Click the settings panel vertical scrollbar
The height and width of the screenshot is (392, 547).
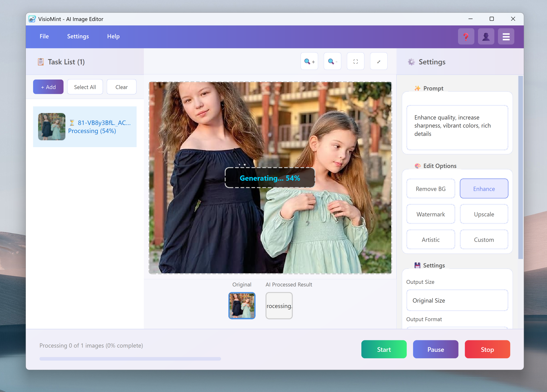[x=520, y=167]
